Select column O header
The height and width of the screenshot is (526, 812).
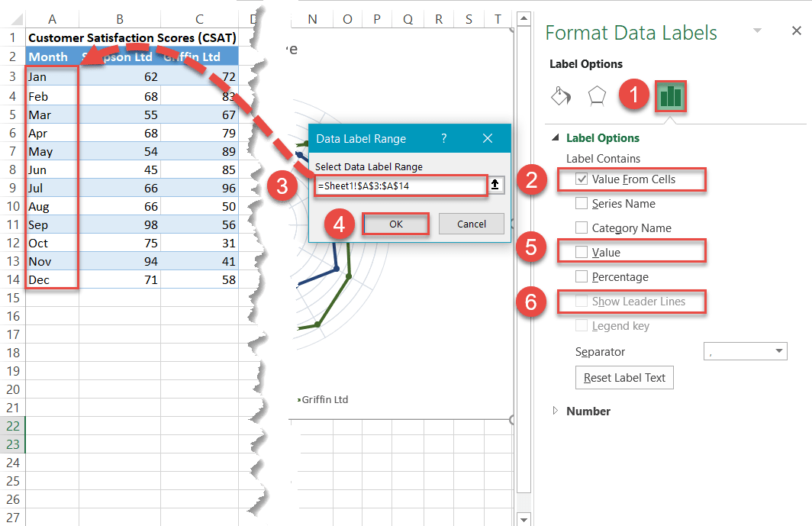click(347, 20)
